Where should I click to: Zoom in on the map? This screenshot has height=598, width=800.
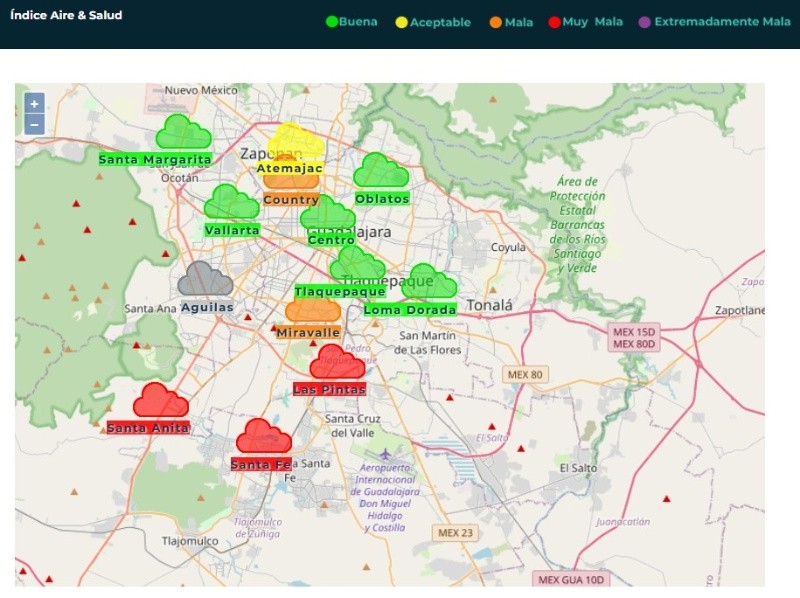pos(34,104)
